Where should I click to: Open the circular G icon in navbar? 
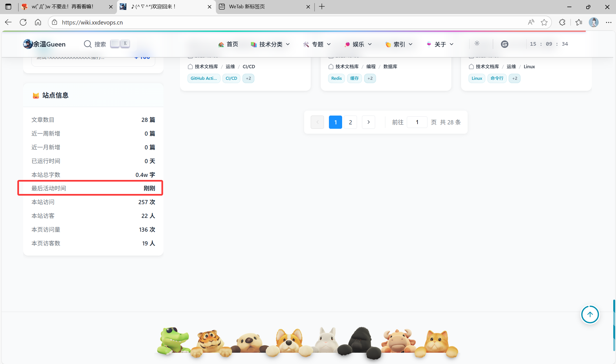(504, 44)
